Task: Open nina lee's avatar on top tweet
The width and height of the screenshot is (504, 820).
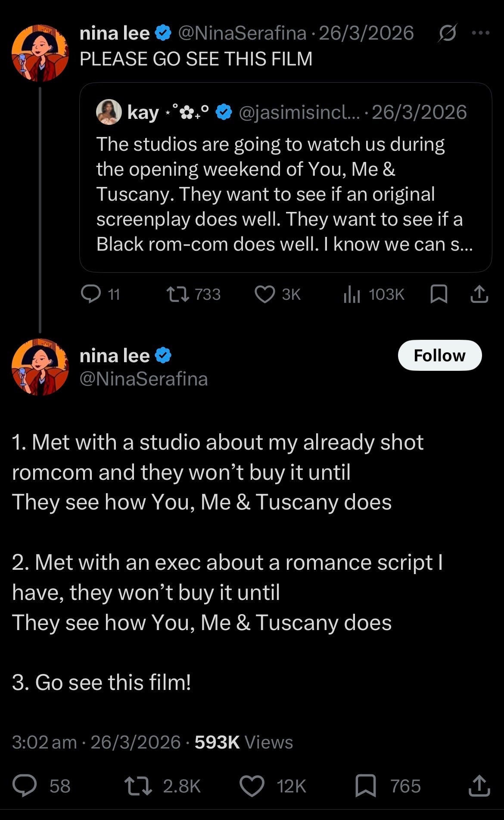Action: tap(40, 53)
